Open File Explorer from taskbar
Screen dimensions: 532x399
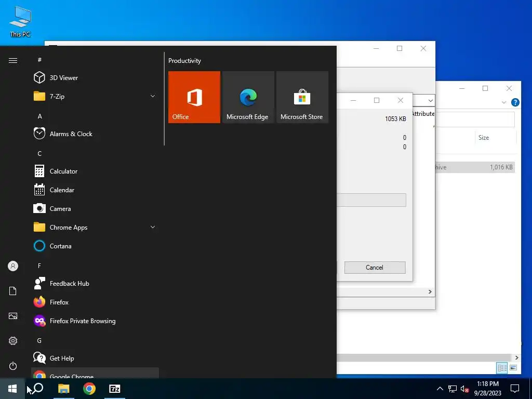click(x=63, y=389)
